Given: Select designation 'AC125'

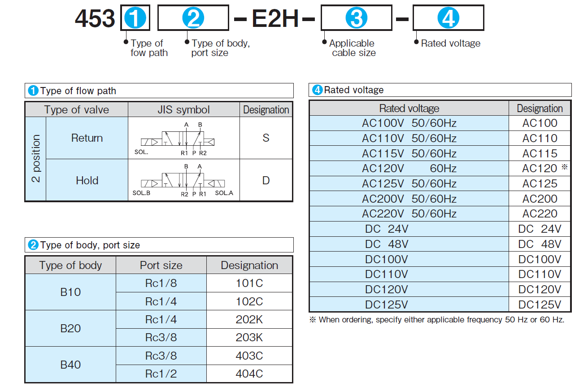Looking at the screenshot, I should 540,184.
